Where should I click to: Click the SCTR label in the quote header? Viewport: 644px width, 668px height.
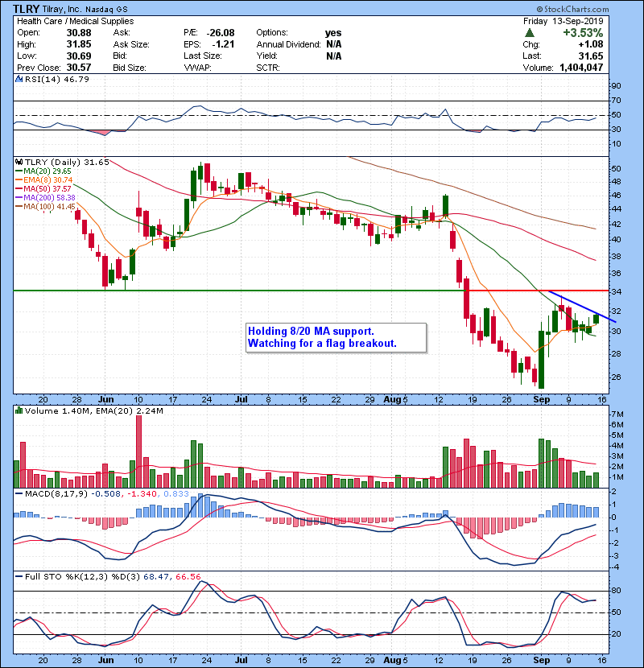click(x=268, y=68)
